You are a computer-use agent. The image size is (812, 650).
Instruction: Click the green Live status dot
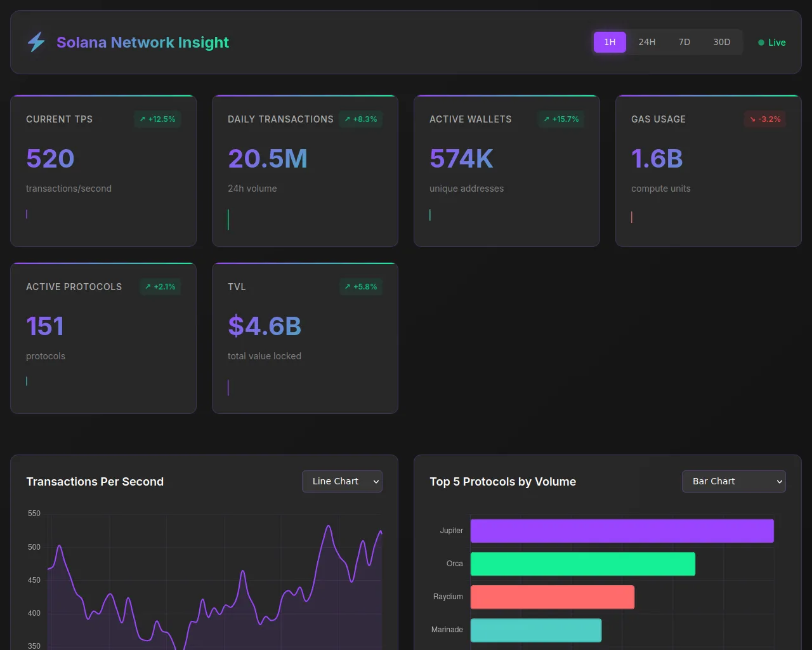tap(761, 43)
